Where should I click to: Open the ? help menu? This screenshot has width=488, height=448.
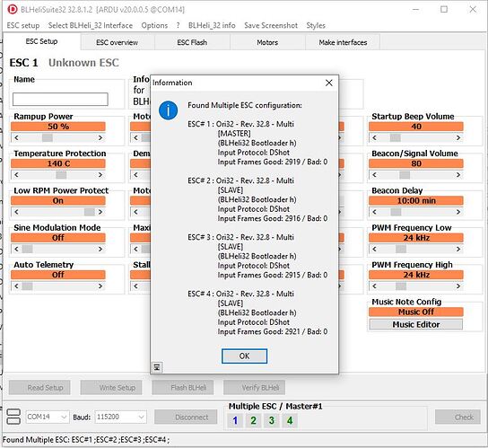tap(178, 25)
